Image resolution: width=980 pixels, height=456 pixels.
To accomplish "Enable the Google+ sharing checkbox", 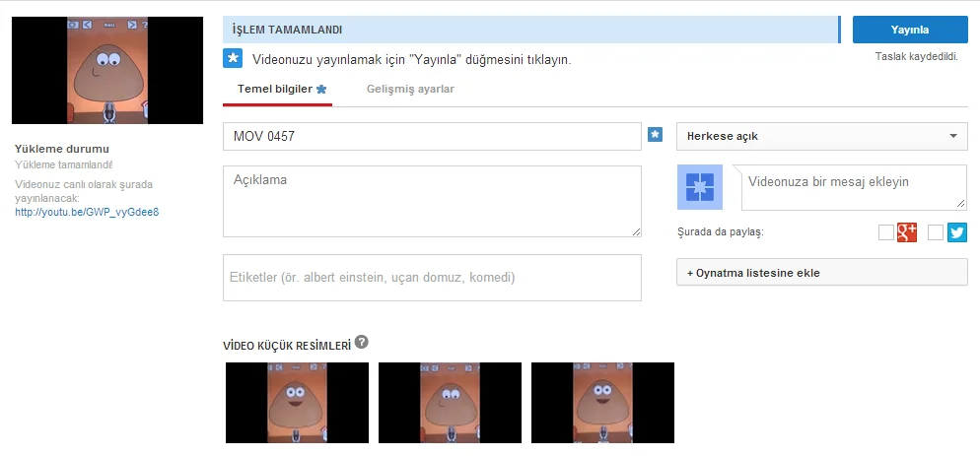I will (885, 232).
